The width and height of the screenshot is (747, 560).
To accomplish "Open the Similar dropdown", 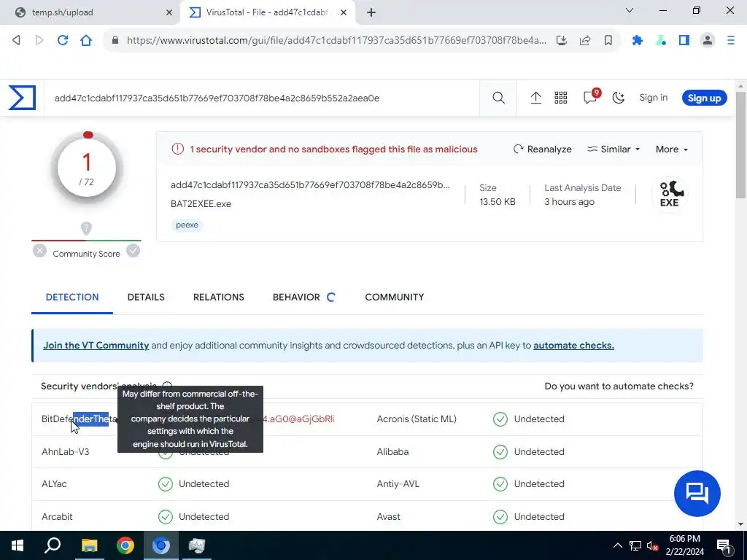I will tap(613, 149).
